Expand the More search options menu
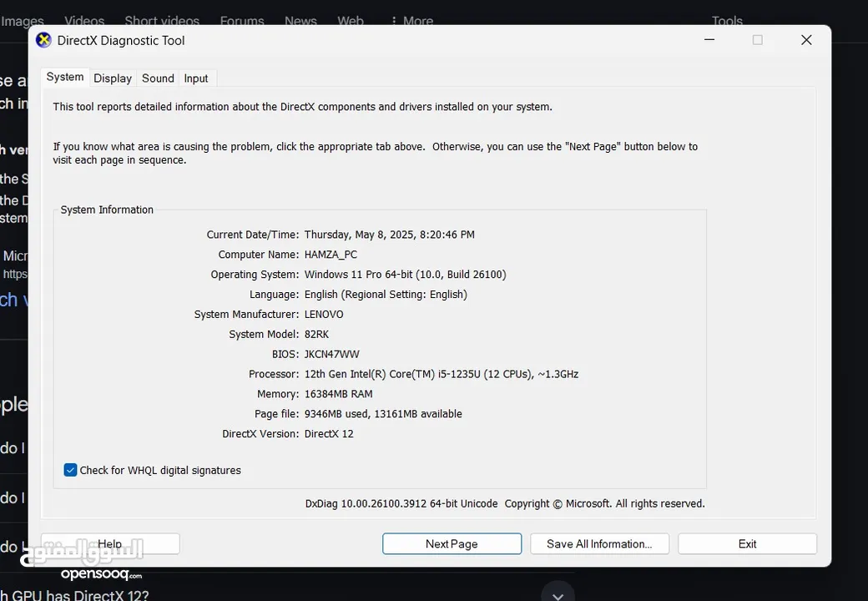The width and height of the screenshot is (868, 601). (411, 21)
